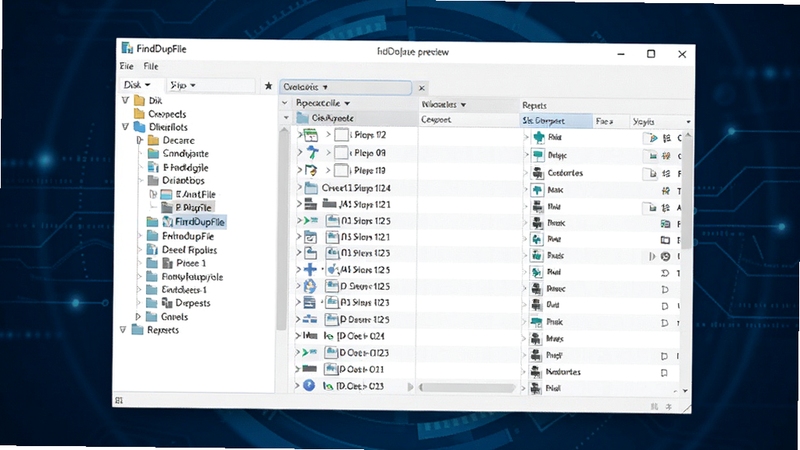Collapse the Rejxrets tree node

[x=123, y=330]
